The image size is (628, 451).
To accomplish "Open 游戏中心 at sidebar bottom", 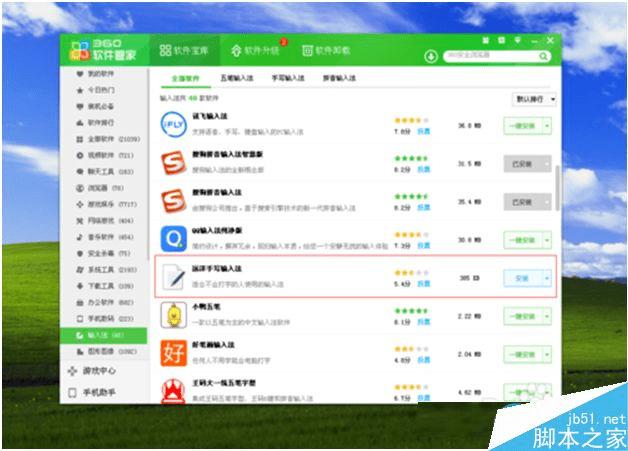I will 92,371.
